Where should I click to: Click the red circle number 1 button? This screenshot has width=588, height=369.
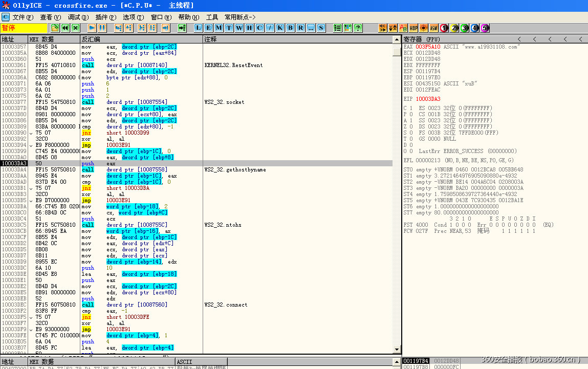[x=444, y=28]
